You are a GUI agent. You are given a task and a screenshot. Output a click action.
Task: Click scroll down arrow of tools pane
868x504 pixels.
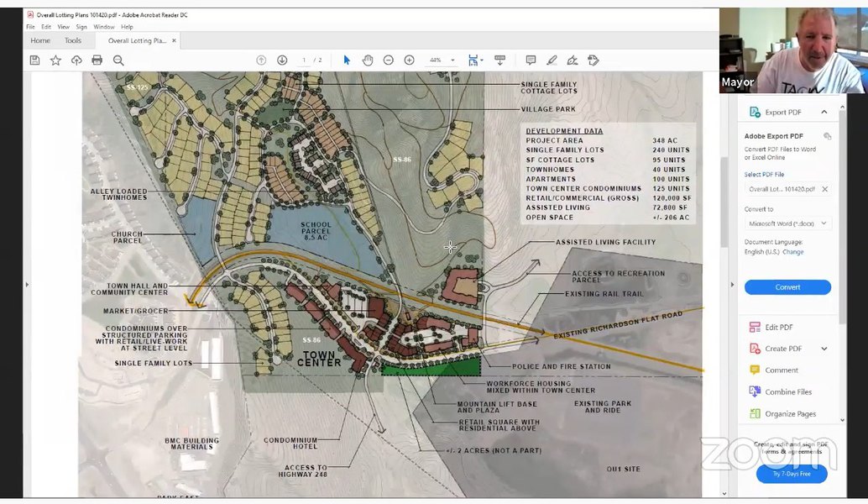pos(843,420)
